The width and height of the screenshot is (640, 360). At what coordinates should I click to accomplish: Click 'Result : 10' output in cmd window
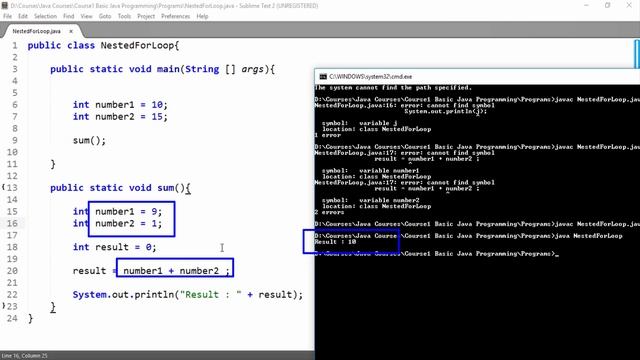(335, 242)
